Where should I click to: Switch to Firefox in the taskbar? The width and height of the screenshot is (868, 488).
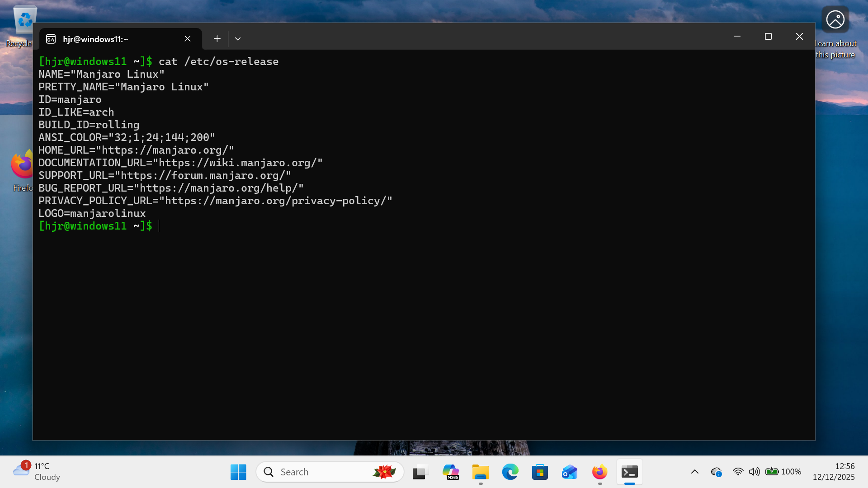point(599,472)
